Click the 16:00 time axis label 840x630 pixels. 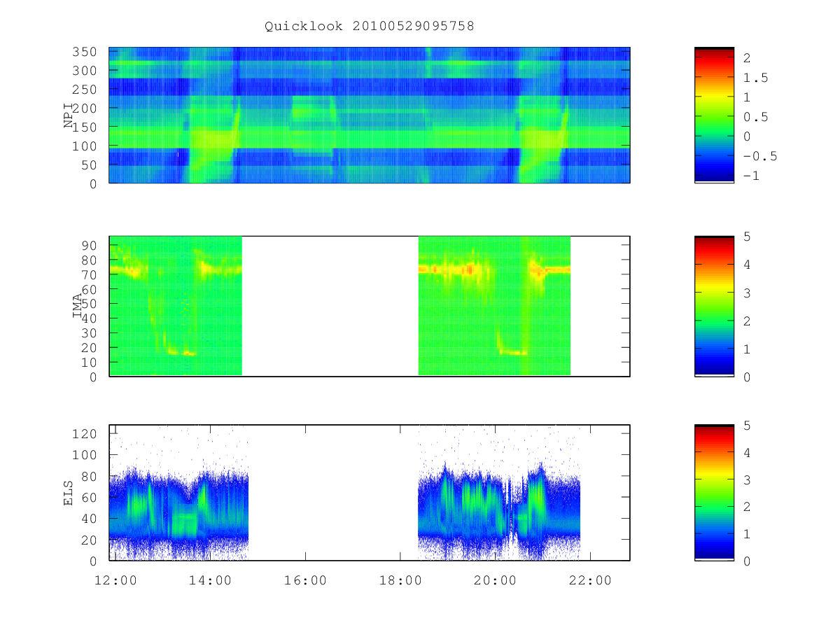(305, 580)
